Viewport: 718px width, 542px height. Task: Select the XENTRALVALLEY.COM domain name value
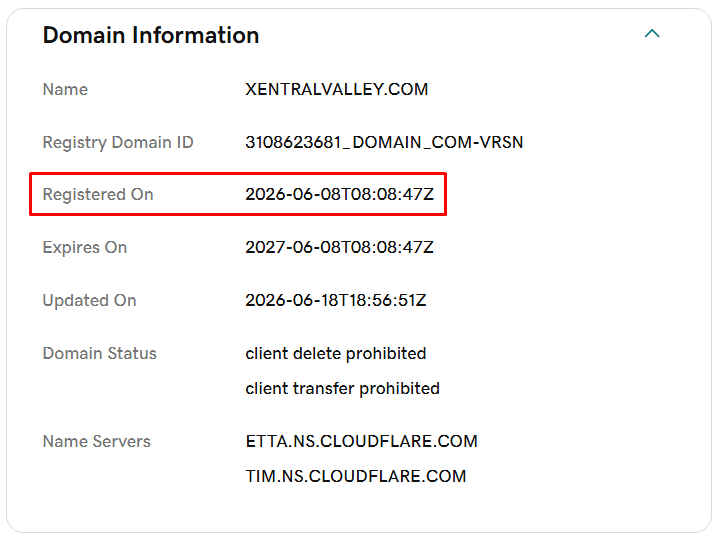click(337, 89)
